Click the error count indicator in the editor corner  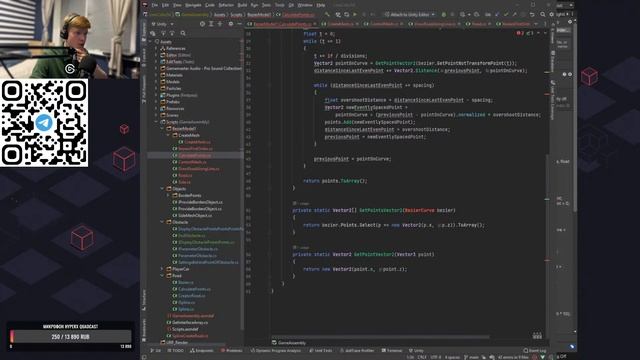[520, 33]
